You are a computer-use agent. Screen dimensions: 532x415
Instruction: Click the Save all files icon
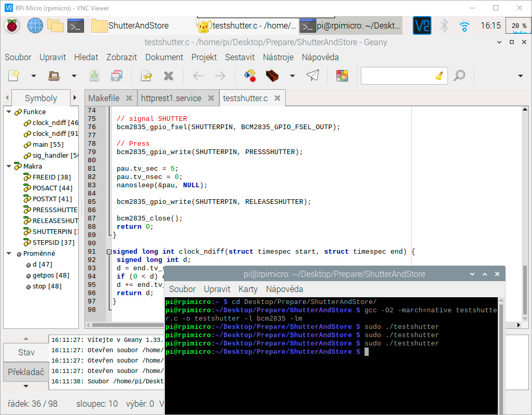click(117, 76)
